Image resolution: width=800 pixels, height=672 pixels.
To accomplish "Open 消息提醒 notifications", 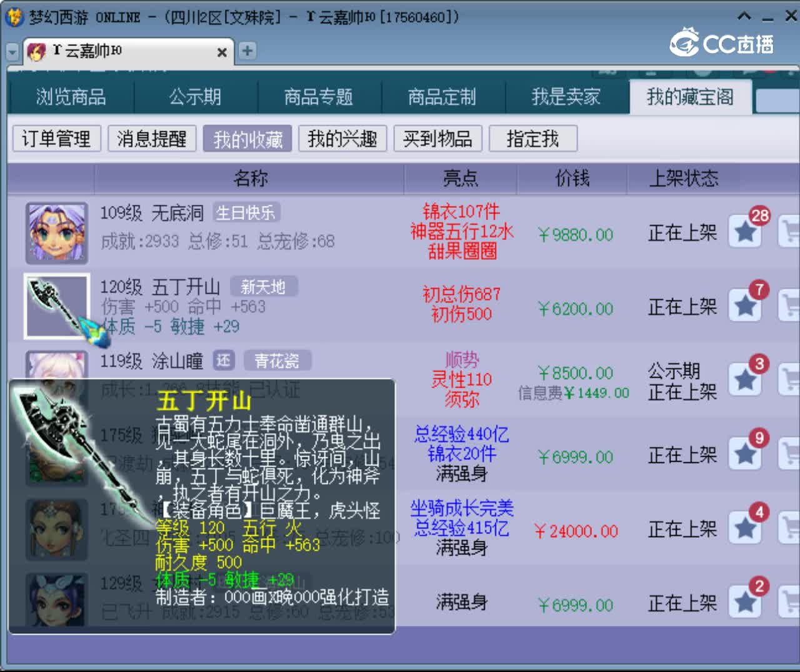I will [x=152, y=139].
